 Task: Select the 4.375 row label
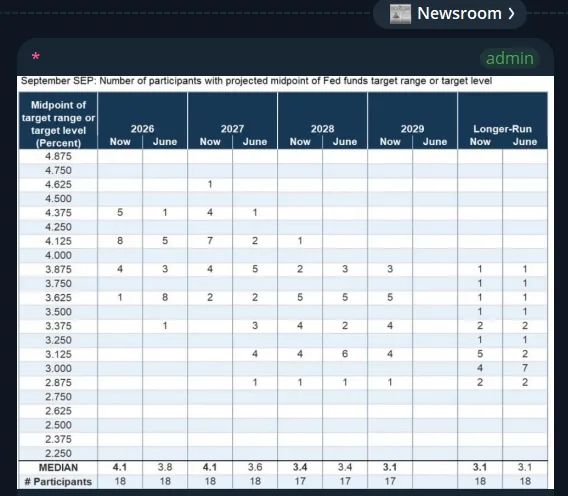(x=58, y=213)
